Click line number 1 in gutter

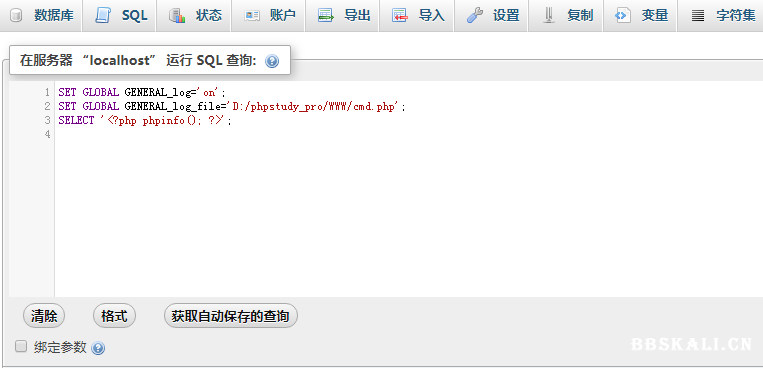click(x=47, y=92)
